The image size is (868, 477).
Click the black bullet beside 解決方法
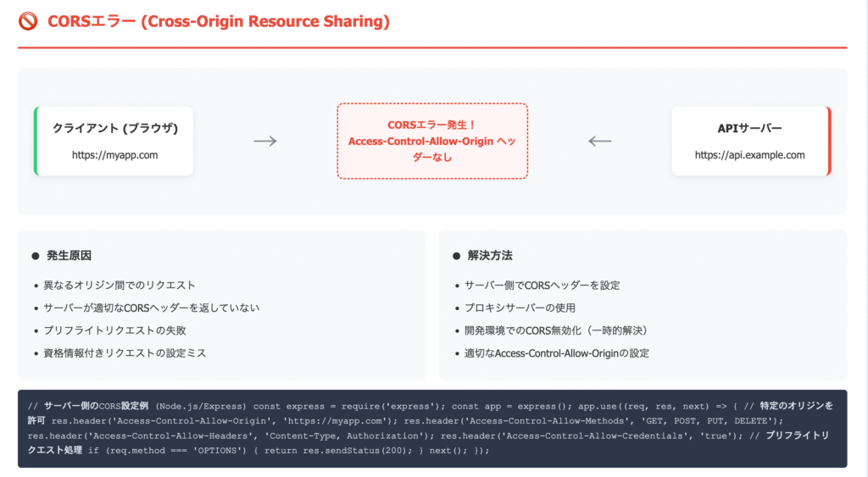[x=456, y=255]
